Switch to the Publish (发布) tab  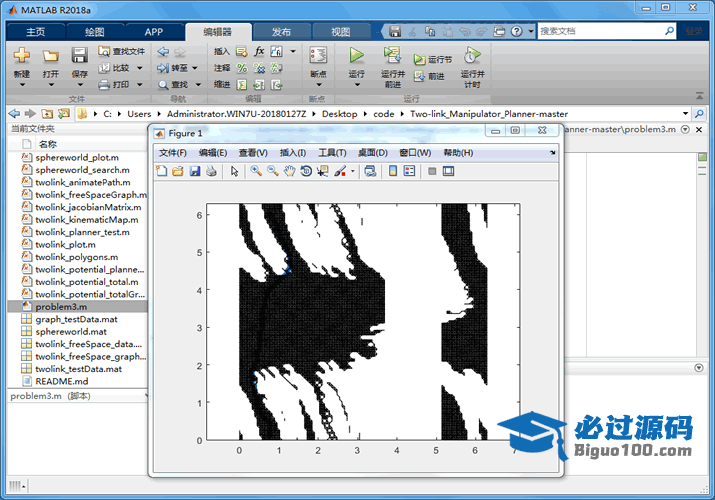coord(281,32)
